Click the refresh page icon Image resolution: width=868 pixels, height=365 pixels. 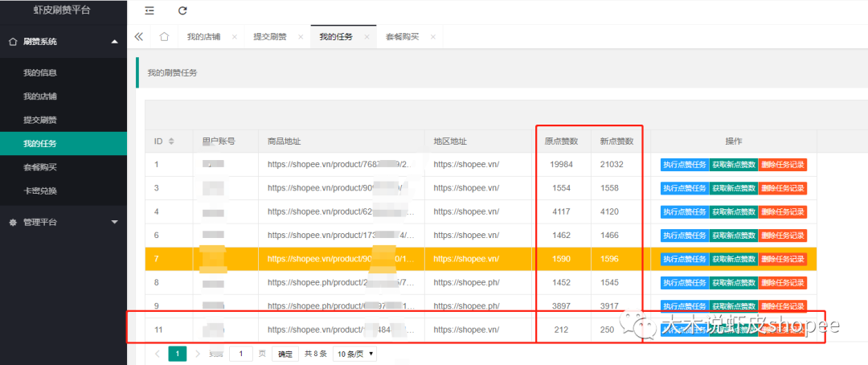pos(182,10)
